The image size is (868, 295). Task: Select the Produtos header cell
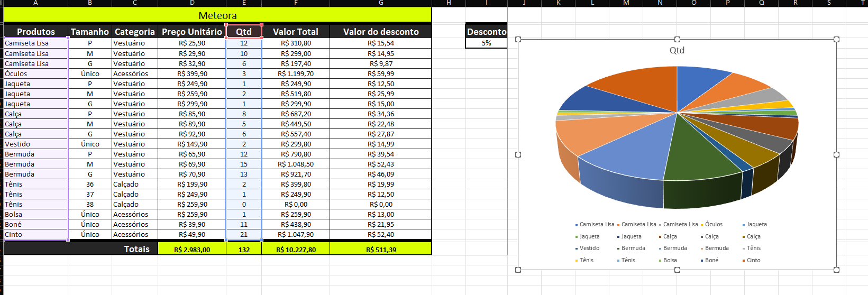pyautogui.click(x=36, y=32)
